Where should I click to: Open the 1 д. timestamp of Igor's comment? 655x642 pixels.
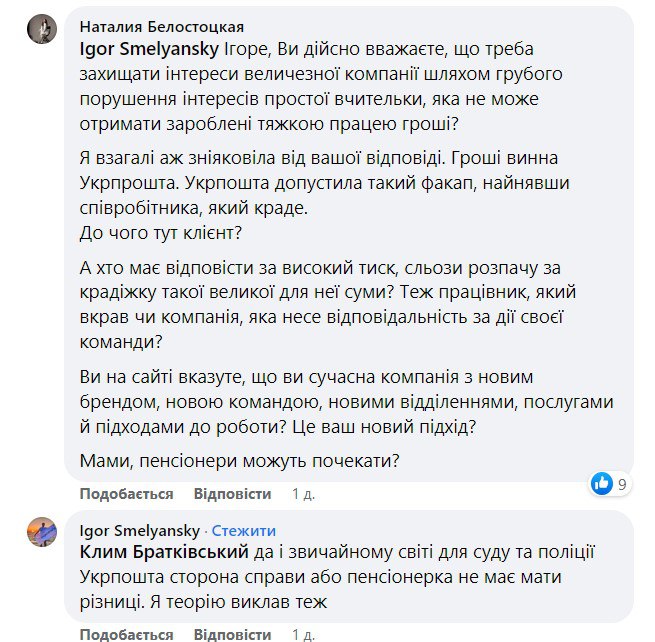(x=302, y=635)
